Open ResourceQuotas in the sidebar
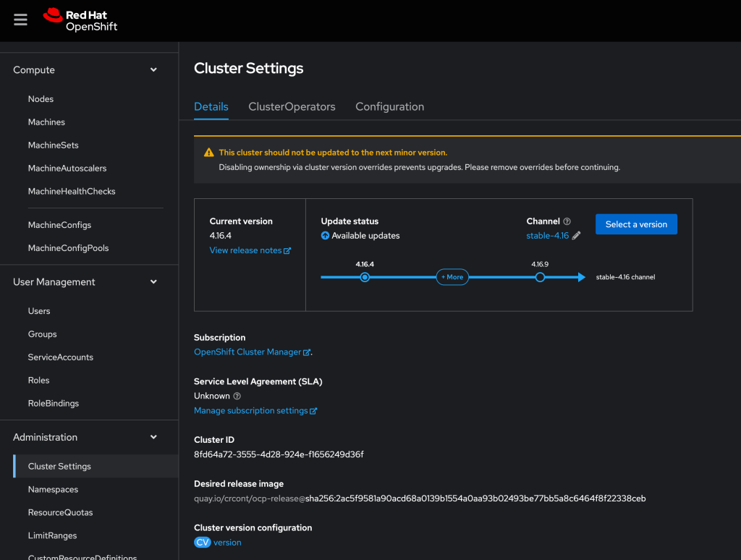This screenshot has height=560, width=741. point(60,513)
